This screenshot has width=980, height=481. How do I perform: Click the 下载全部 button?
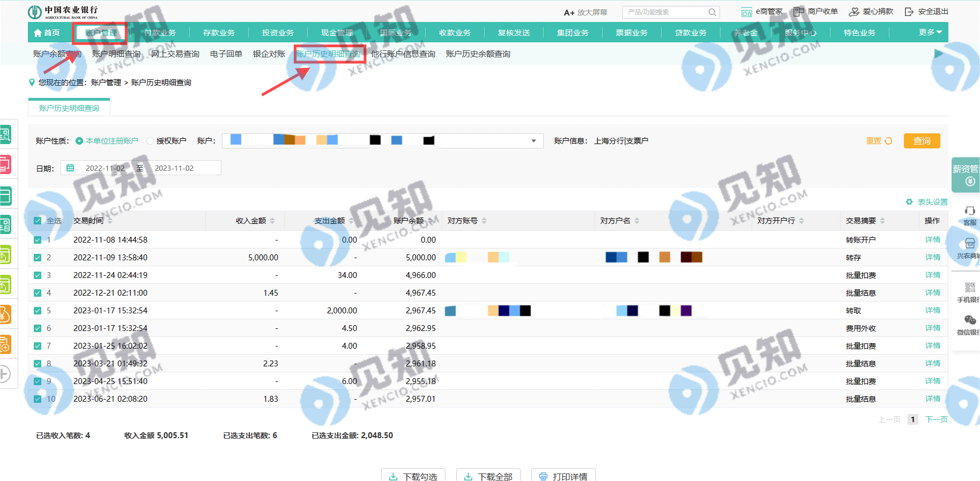(488, 476)
